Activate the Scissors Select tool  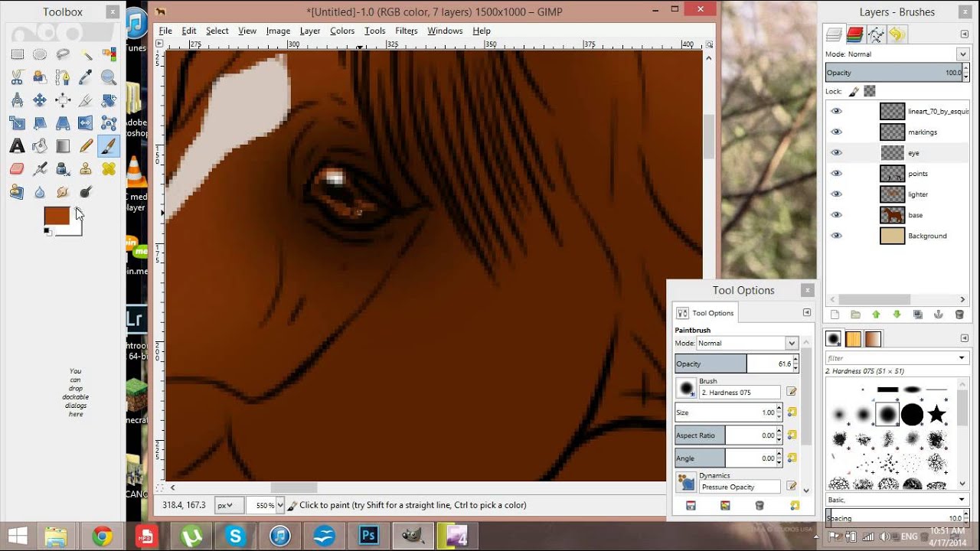17,77
